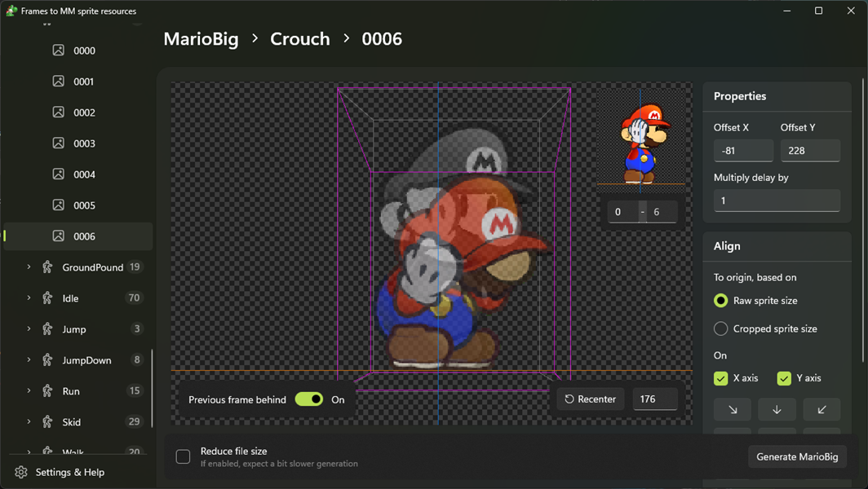Click the app icon in the title bar
The width and height of the screenshot is (868, 489).
(x=11, y=11)
